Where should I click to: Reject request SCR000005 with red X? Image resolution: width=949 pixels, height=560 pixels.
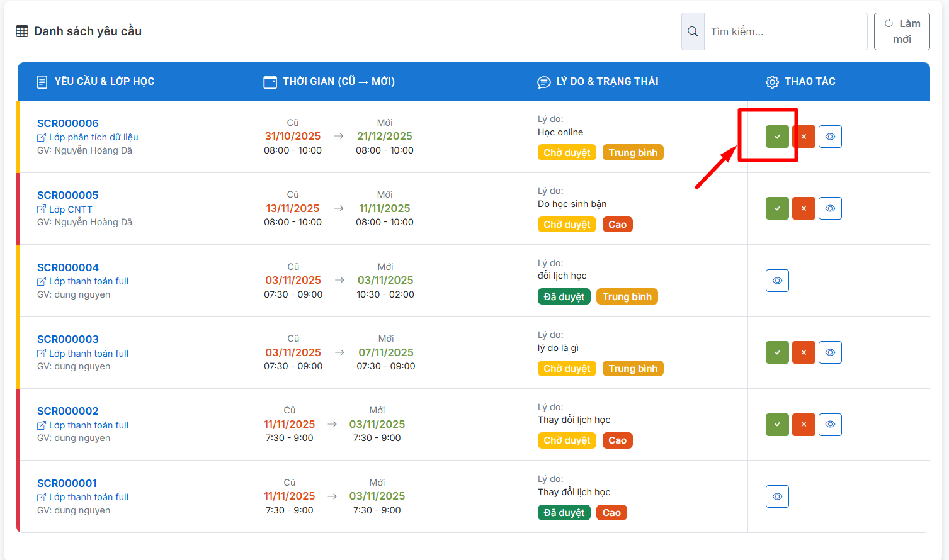(804, 208)
